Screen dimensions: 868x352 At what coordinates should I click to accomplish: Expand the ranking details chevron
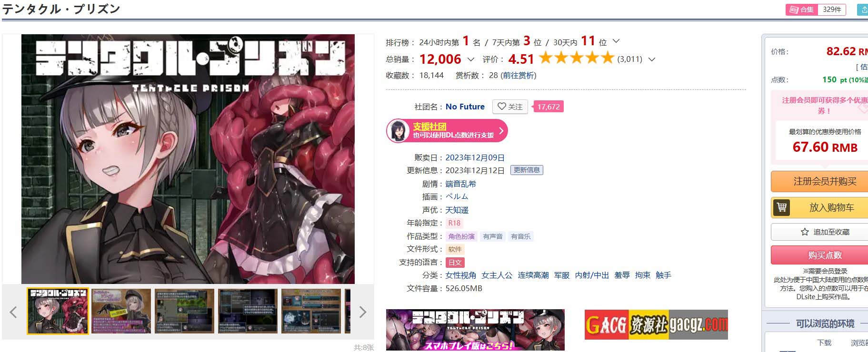(x=616, y=41)
